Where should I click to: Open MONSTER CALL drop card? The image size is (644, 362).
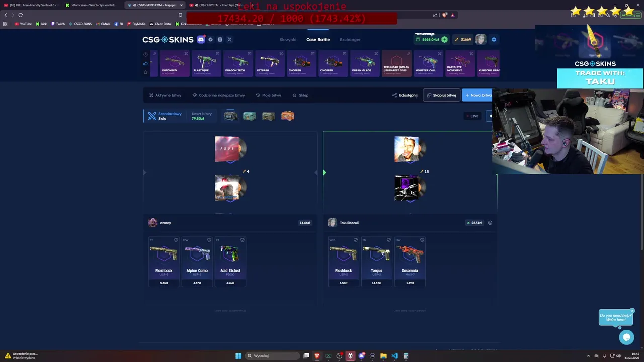[x=428, y=63]
